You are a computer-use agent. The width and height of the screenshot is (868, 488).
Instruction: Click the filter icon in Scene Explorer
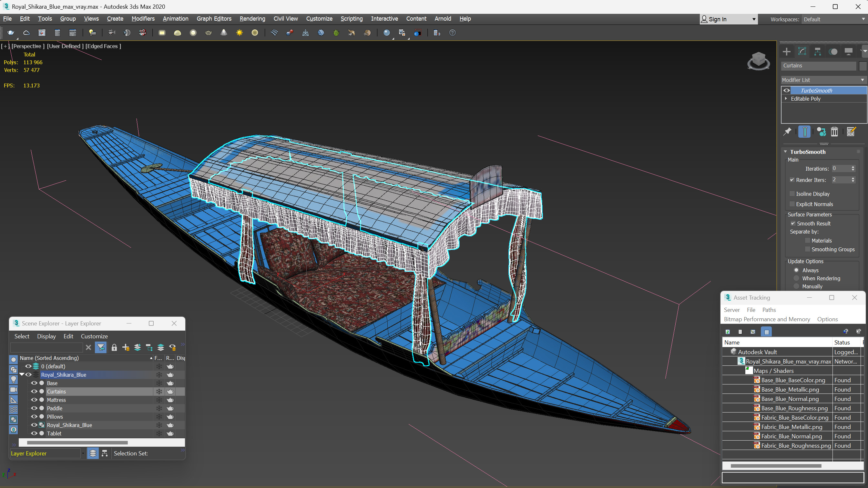click(x=101, y=347)
